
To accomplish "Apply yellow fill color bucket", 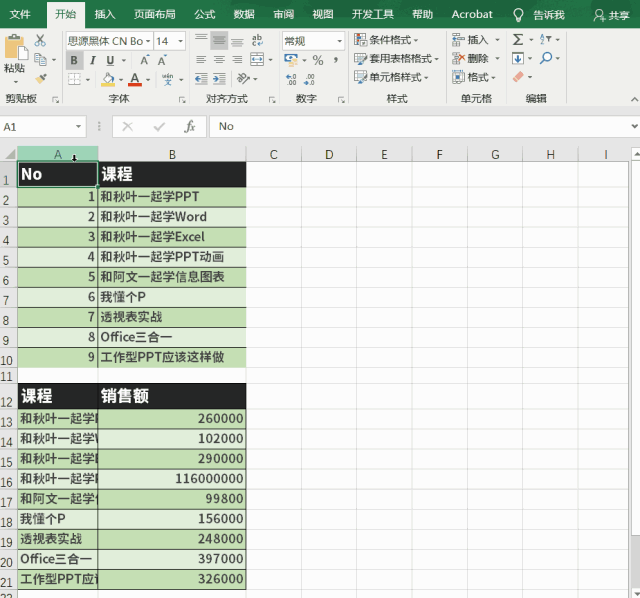I will point(108,79).
